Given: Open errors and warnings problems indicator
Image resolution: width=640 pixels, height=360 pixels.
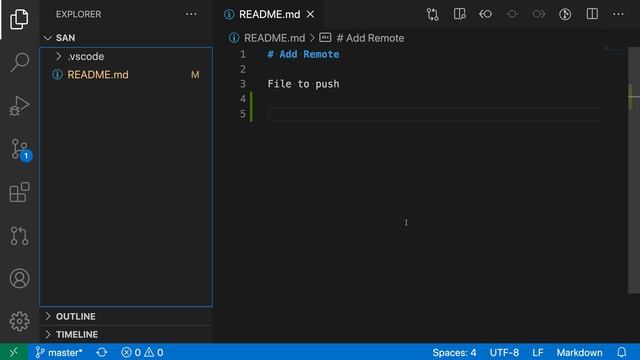Looking at the screenshot, I should [142, 352].
